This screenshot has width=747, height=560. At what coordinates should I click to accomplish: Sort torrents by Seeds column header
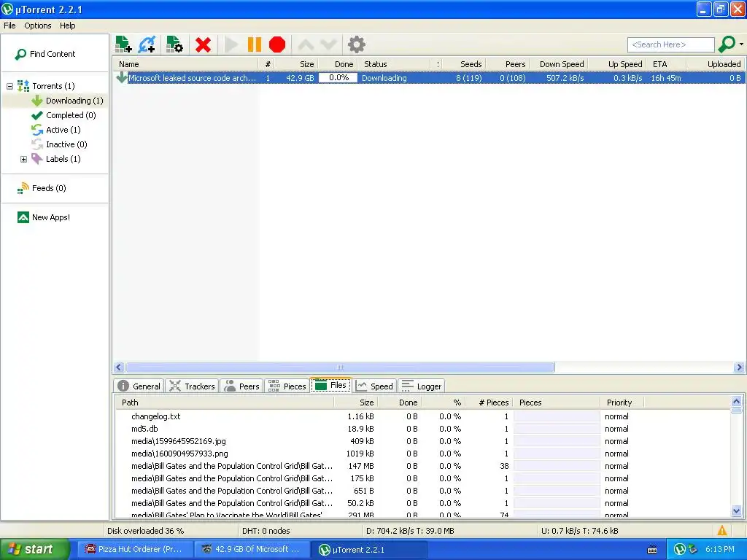(465, 64)
